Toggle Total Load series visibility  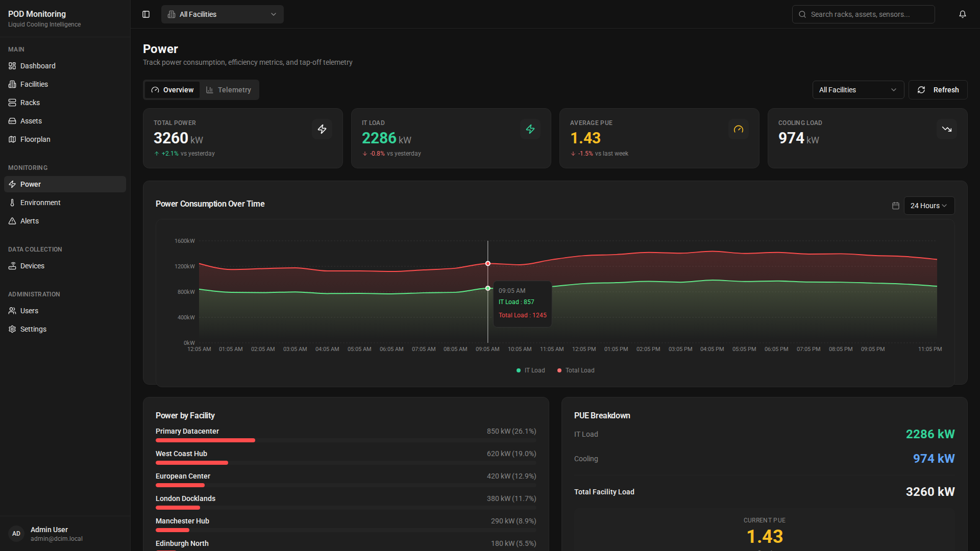(576, 370)
